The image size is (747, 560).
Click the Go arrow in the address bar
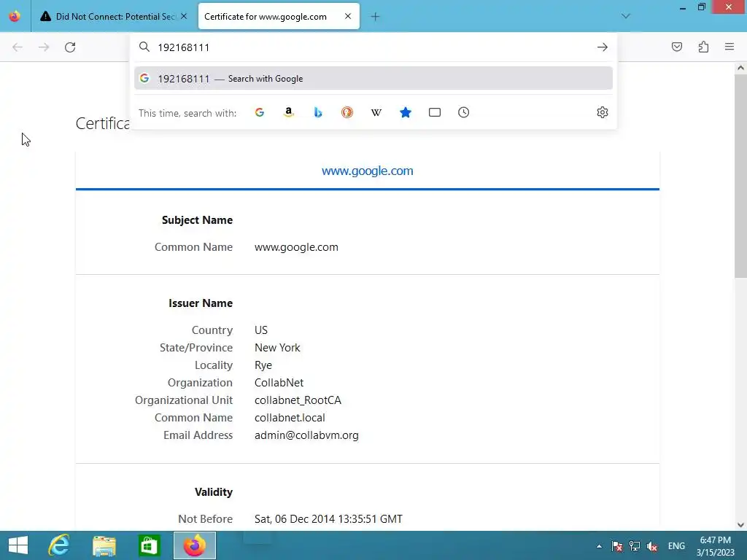coord(602,47)
